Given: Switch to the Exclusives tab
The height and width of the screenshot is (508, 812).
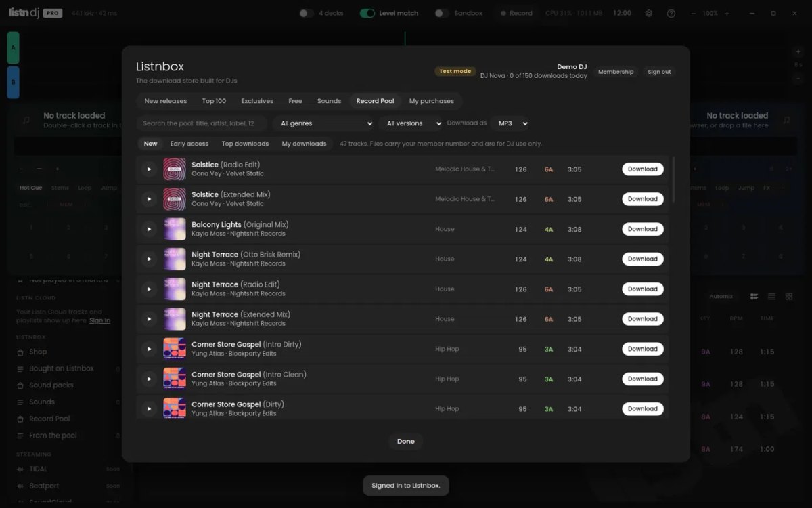Looking at the screenshot, I should [x=257, y=101].
